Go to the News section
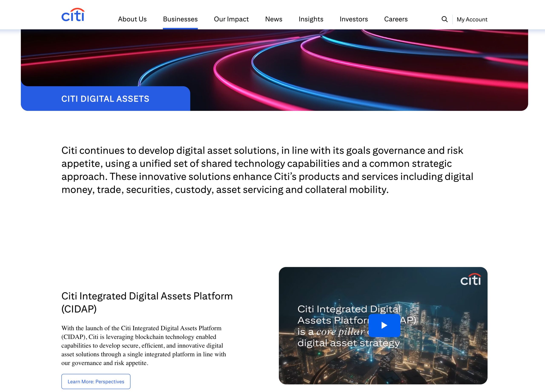 pyautogui.click(x=274, y=19)
